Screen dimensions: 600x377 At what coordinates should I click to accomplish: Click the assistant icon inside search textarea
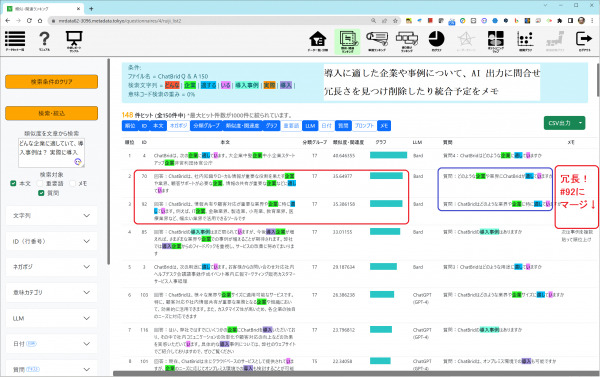pyautogui.click(x=78, y=162)
